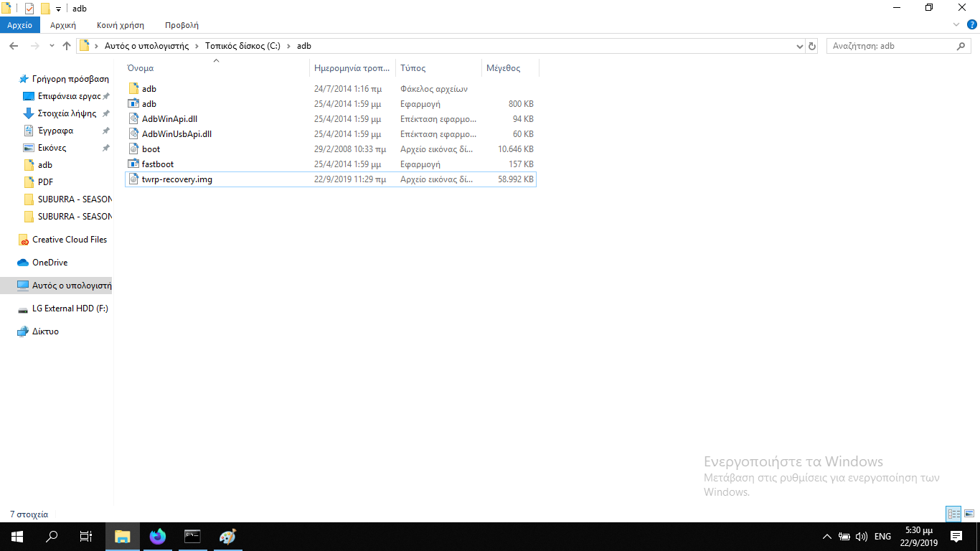
Task: Open Firefox from the taskbar
Action: point(157,537)
